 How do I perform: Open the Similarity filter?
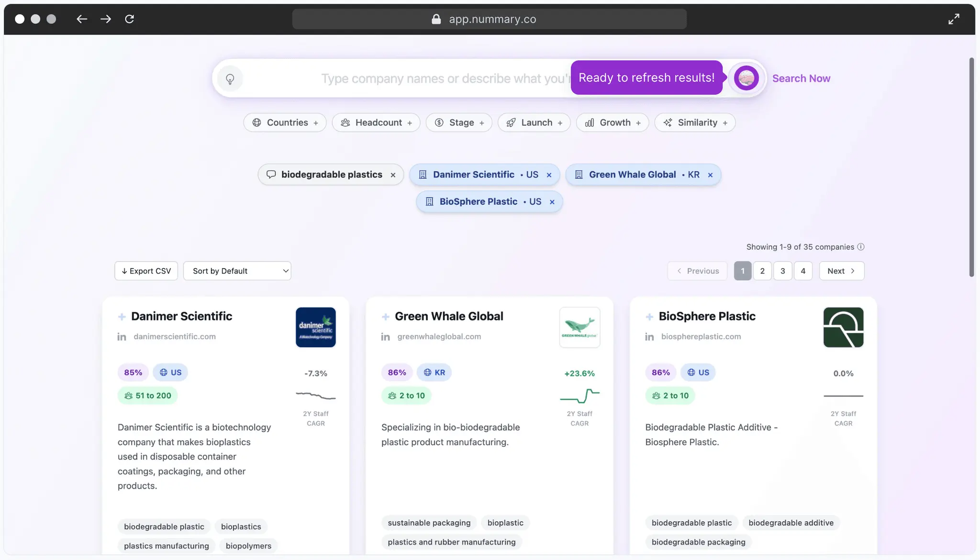695,122
